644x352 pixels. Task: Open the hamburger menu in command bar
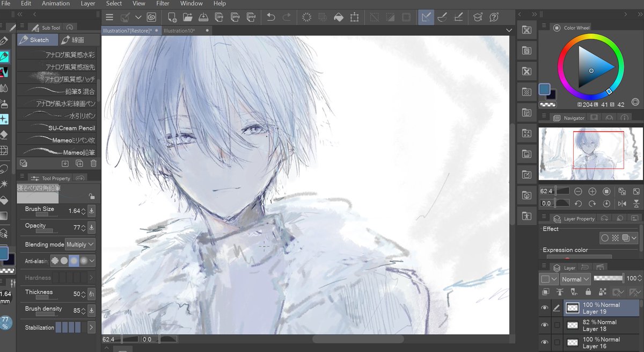point(109,17)
